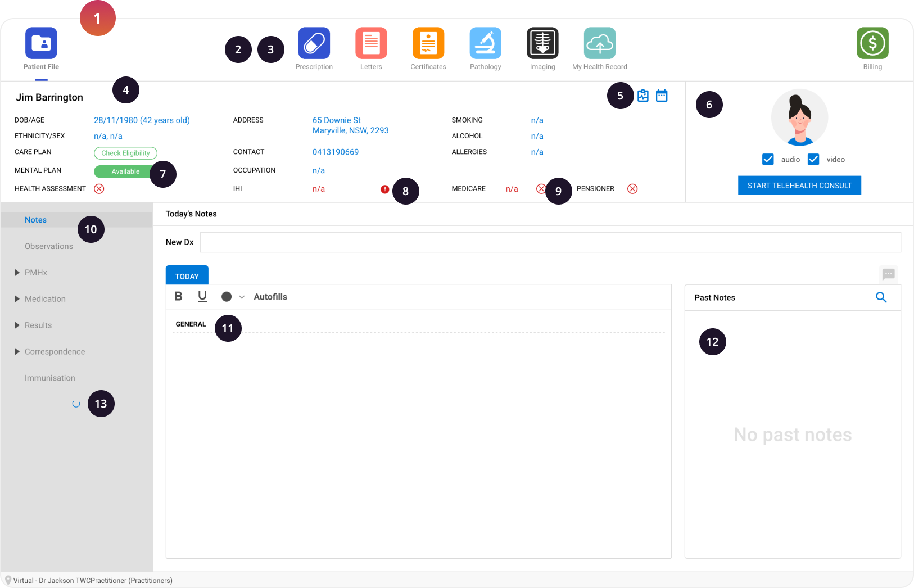Search past notes with magnifier icon
Screen dimensions: 914x588
point(881,297)
